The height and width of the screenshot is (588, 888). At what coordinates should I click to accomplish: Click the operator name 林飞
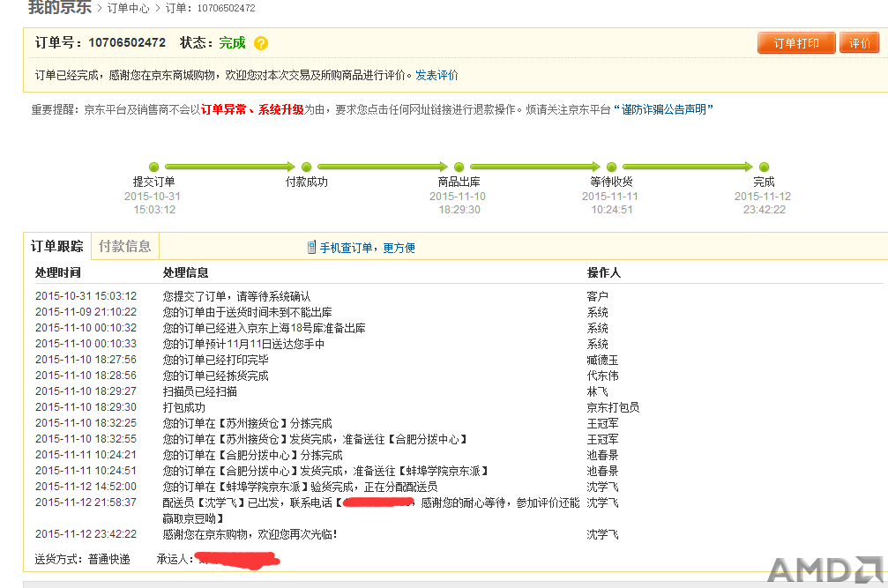(x=598, y=391)
